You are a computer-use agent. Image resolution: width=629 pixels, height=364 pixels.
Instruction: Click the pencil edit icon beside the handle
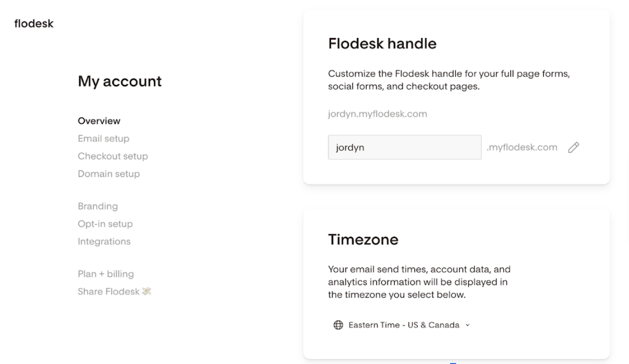pyautogui.click(x=574, y=147)
